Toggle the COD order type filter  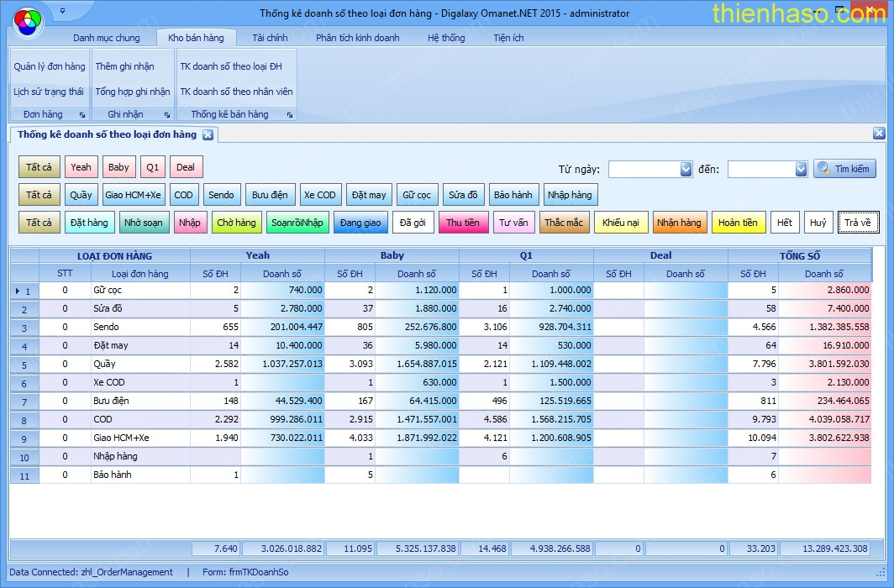(x=183, y=195)
